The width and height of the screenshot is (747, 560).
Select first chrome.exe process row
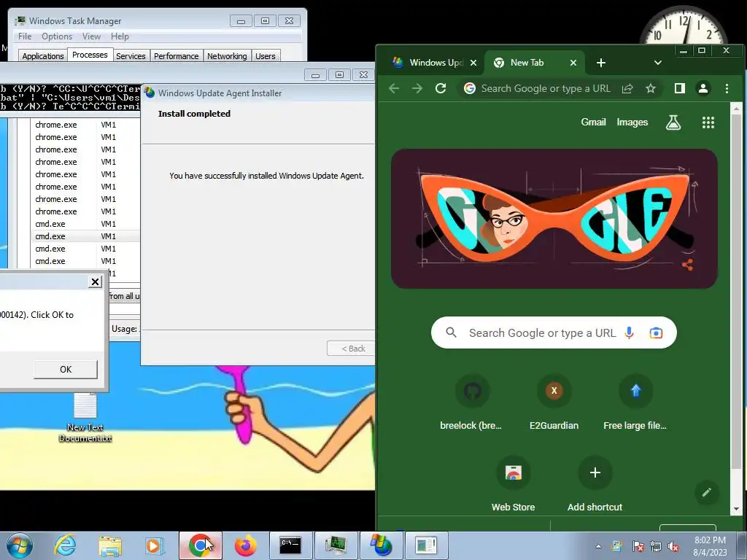[x=86, y=125]
